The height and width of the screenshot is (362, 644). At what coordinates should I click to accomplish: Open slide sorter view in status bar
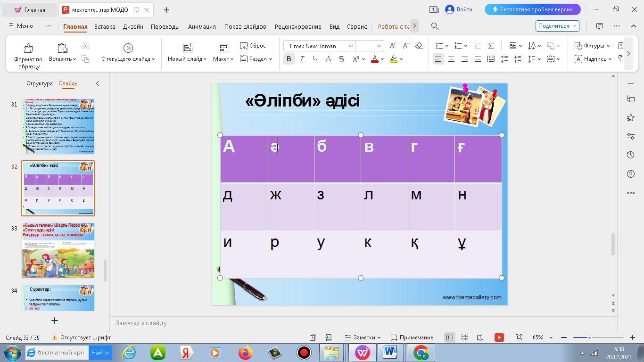[x=465, y=337]
